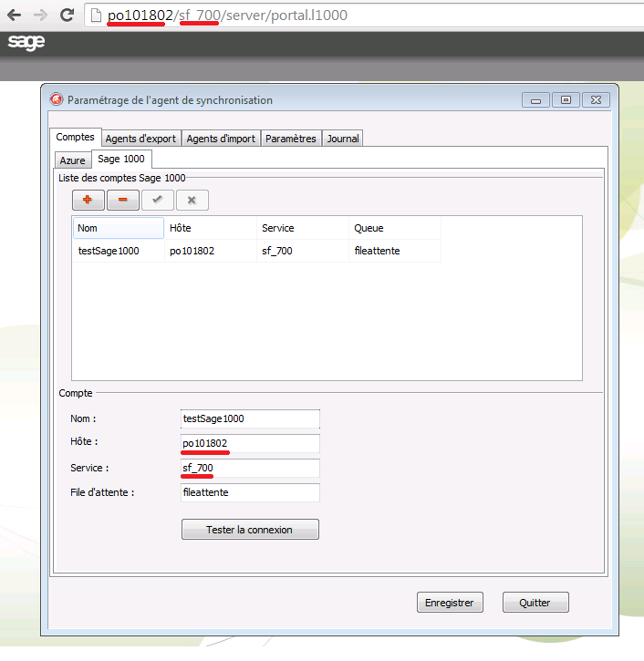Click the browser back arrow
Image resolution: width=644 pixels, height=661 pixels.
pyautogui.click(x=14, y=15)
